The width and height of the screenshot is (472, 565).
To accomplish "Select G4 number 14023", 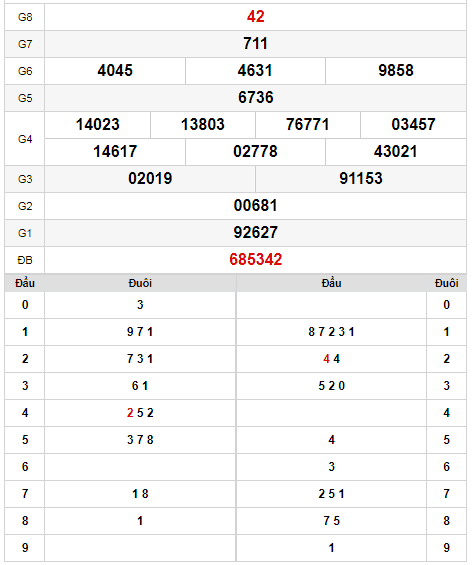I will pos(98,125).
